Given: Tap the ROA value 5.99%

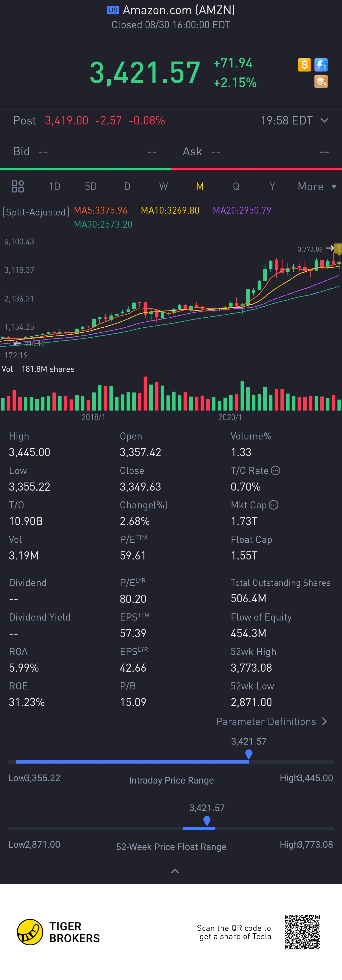Looking at the screenshot, I should (24, 668).
